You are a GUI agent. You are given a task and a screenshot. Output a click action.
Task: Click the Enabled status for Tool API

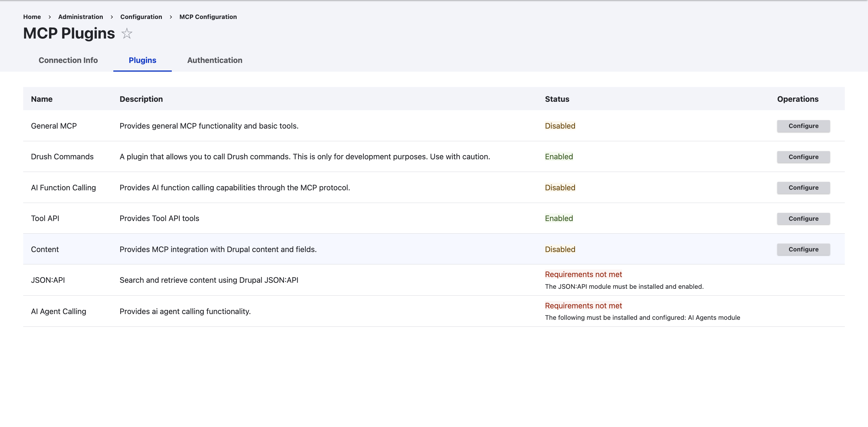(559, 218)
